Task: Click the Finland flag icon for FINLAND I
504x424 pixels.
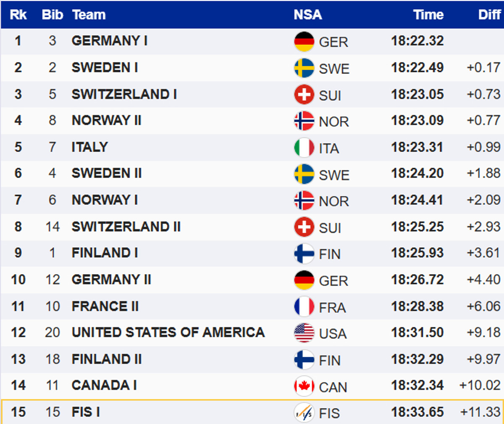Action: [304, 254]
